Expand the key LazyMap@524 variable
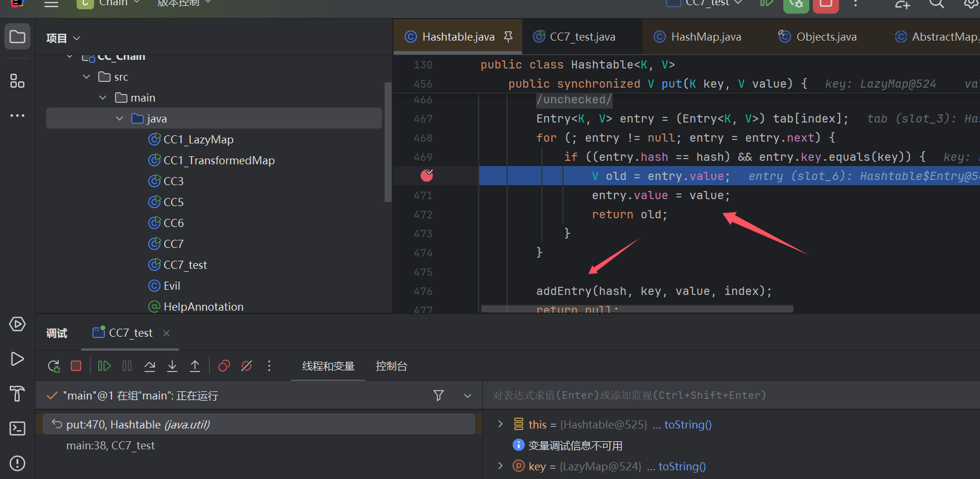Image resolution: width=980 pixels, height=479 pixels. (500, 466)
